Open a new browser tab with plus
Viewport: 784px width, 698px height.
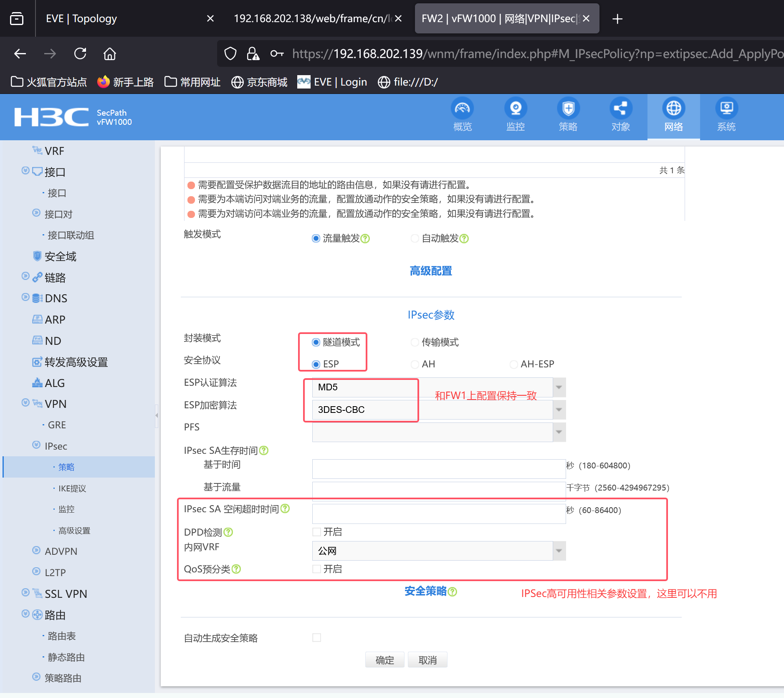click(x=617, y=19)
